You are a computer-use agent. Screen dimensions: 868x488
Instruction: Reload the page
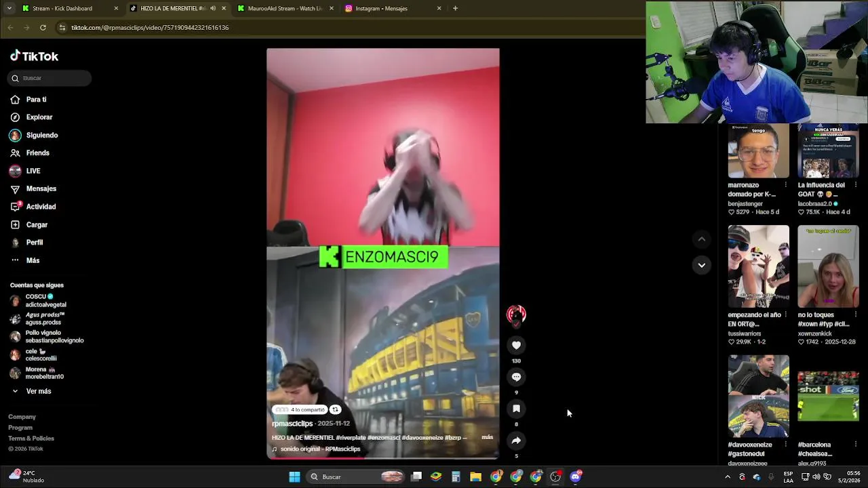43,28
